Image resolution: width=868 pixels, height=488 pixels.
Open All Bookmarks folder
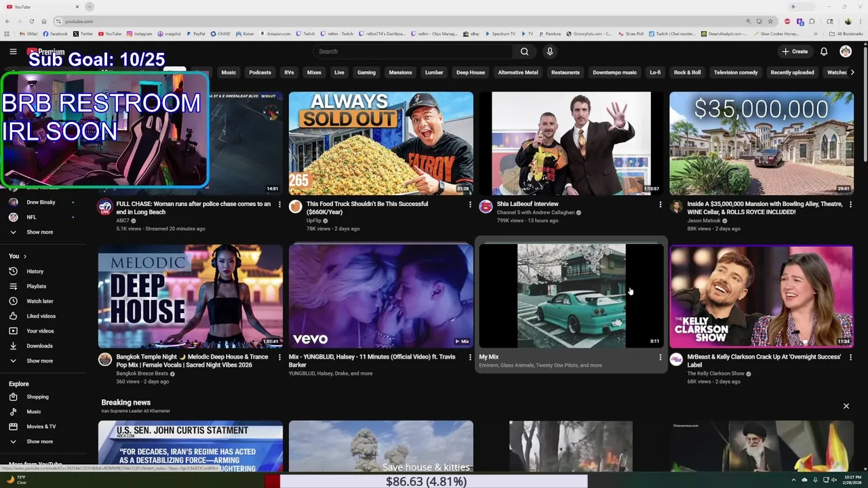(x=846, y=33)
